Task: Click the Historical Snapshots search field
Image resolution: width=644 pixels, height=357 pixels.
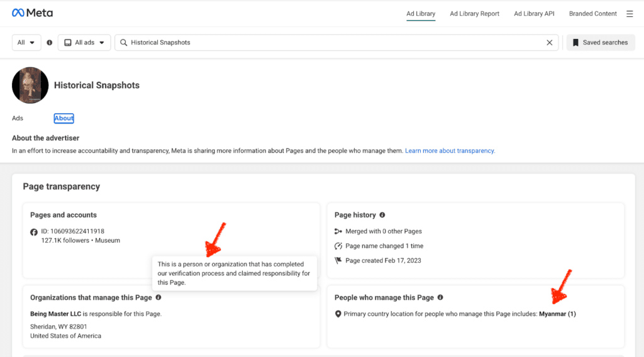Action: coord(336,43)
